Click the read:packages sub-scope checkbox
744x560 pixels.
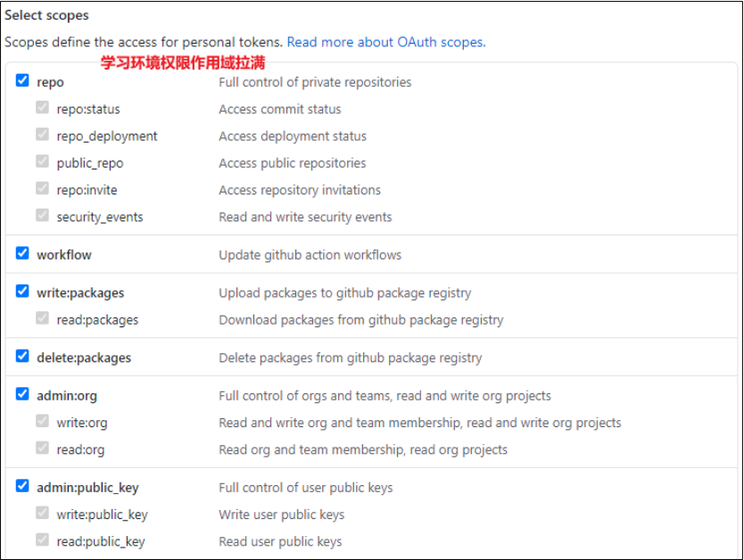42,318
